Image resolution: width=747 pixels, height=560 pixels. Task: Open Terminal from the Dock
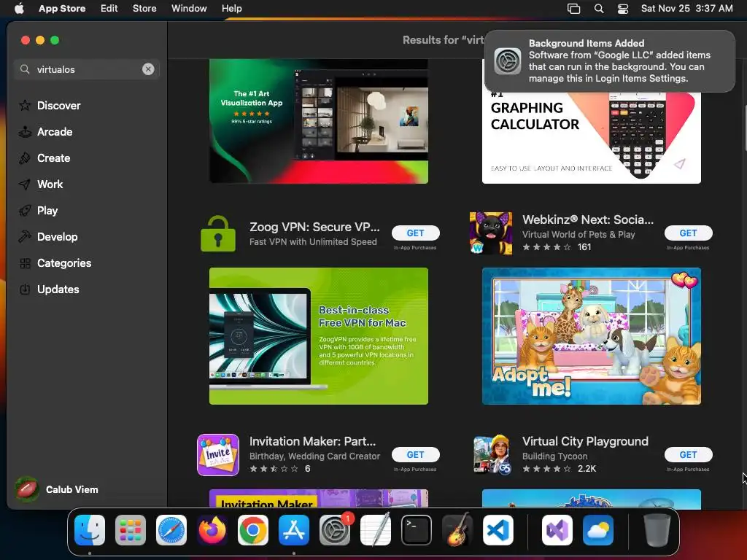[417, 530]
